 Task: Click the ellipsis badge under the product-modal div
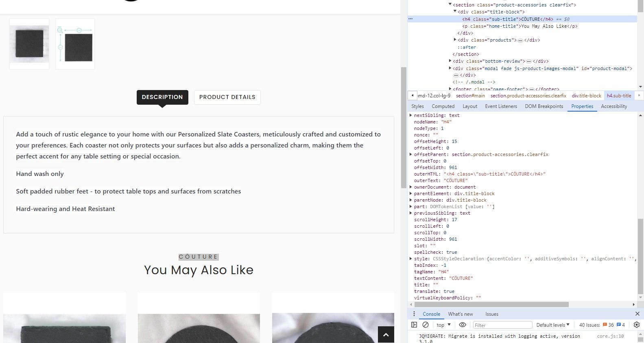click(x=456, y=75)
